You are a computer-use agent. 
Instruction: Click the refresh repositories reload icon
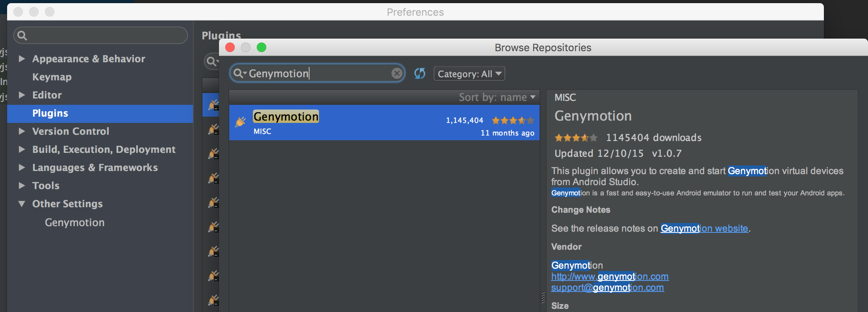[x=420, y=74]
